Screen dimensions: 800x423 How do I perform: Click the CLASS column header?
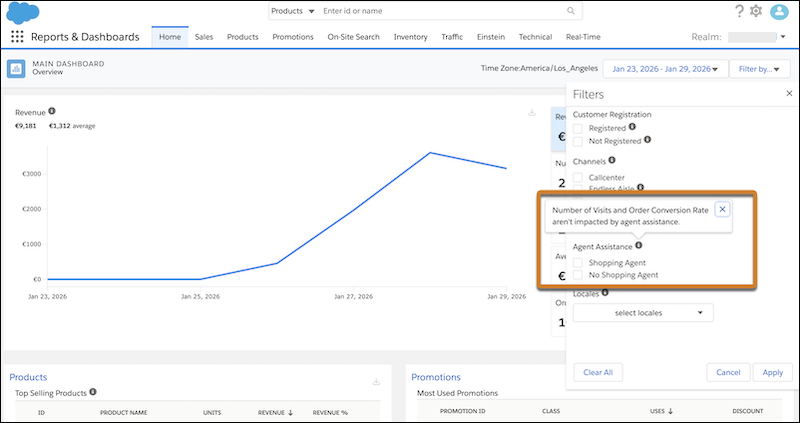point(551,411)
